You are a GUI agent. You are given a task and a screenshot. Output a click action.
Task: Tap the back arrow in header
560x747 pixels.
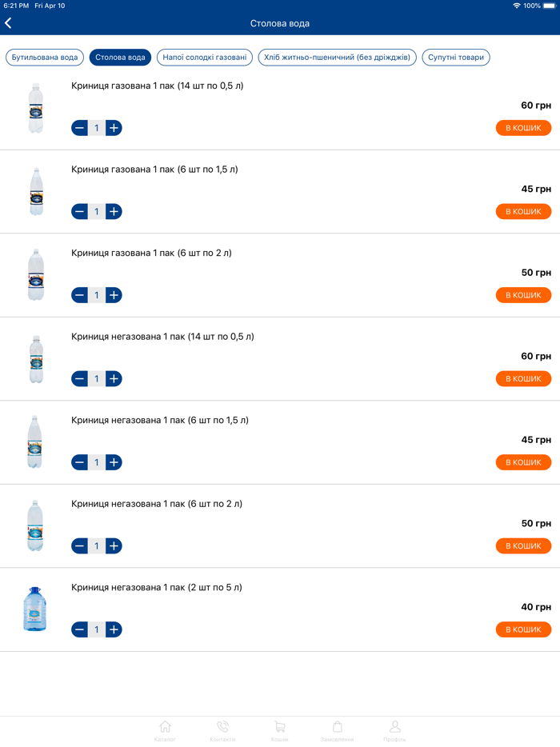9,23
